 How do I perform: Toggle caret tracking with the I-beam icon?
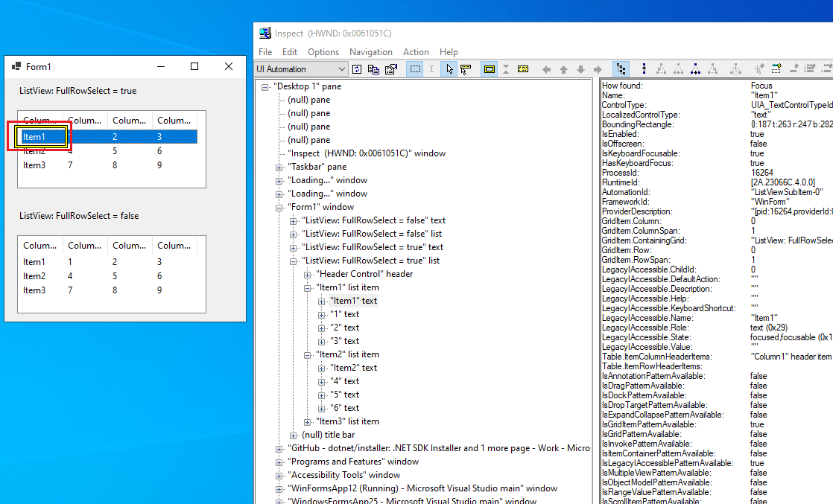coord(431,68)
